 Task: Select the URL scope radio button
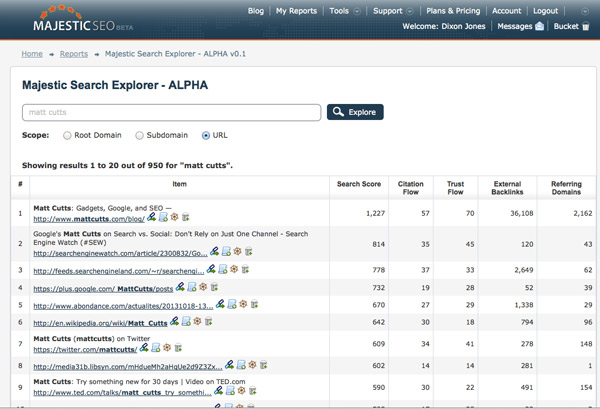point(206,135)
